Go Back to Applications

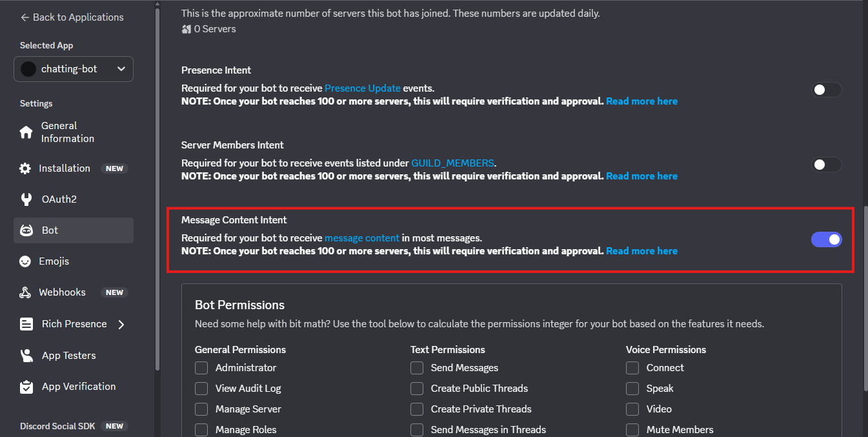72,17
